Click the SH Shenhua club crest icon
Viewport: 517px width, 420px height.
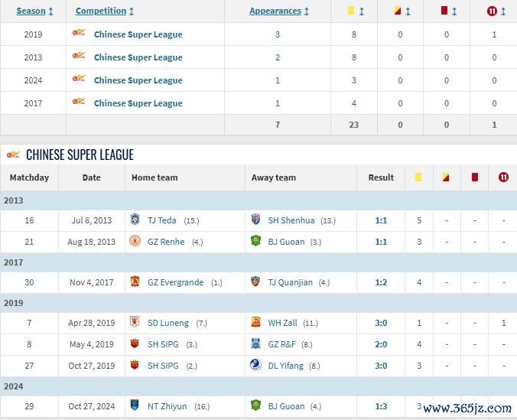(255, 220)
